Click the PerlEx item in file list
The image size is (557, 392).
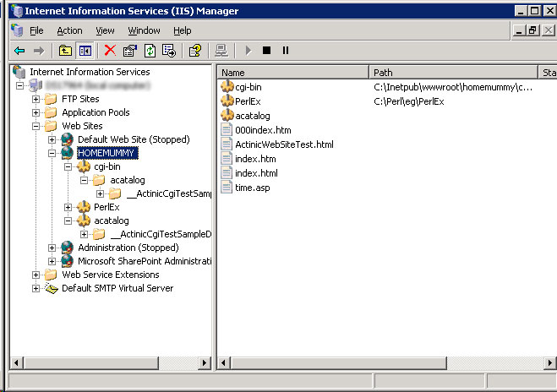[248, 101]
